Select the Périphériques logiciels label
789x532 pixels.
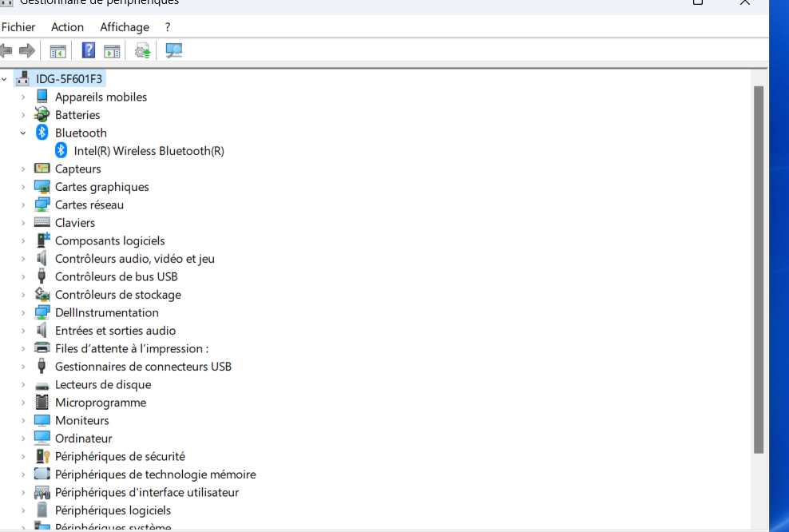click(113, 510)
